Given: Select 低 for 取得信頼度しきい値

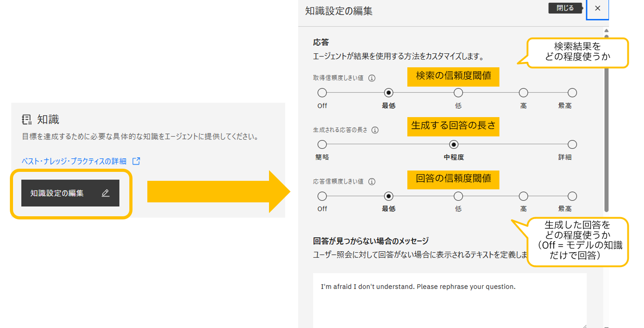Looking at the screenshot, I should (x=458, y=93).
